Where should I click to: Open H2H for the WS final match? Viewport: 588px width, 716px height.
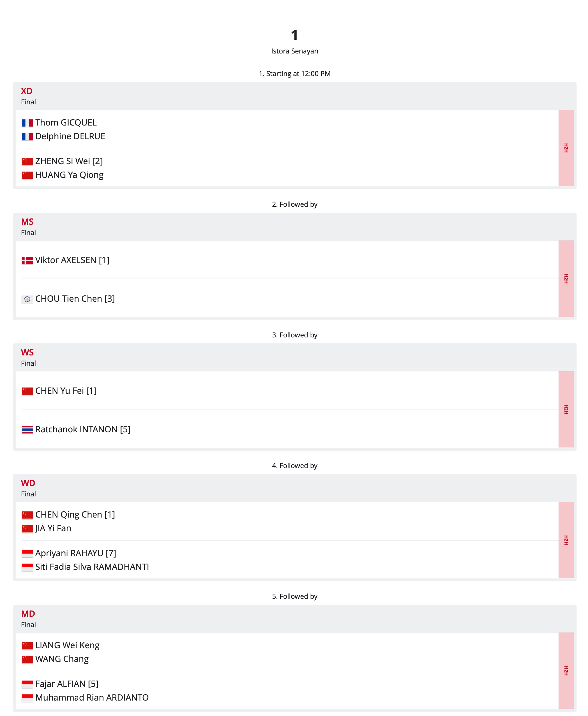(x=566, y=409)
